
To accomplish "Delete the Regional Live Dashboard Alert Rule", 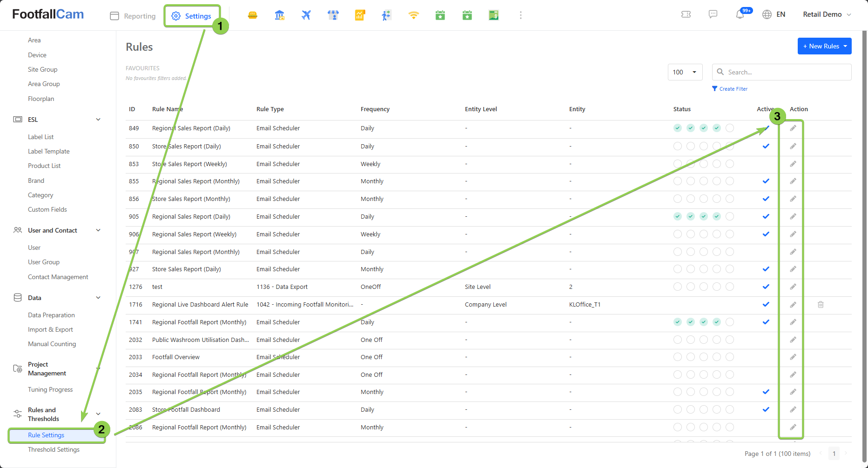I will click(821, 305).
